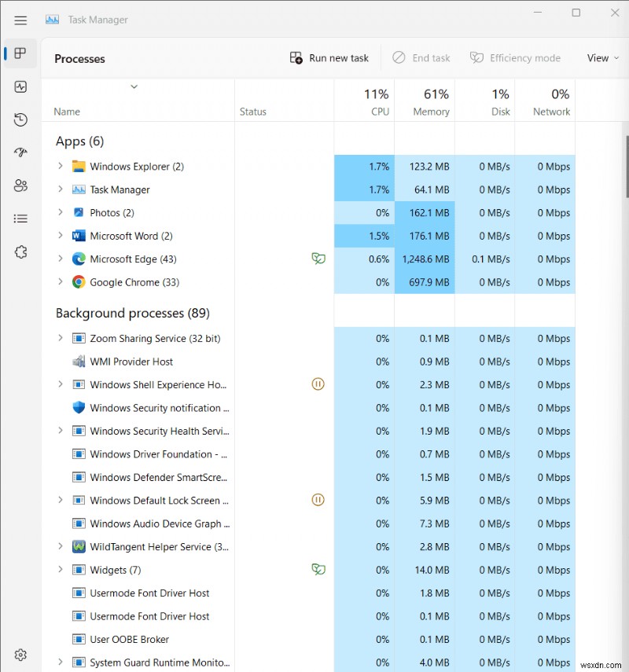Expand Zoom Sharing Service (32 bit)
Image resolution: width=629 pixels, height=672 pixels.
click(x=61, y=338)
